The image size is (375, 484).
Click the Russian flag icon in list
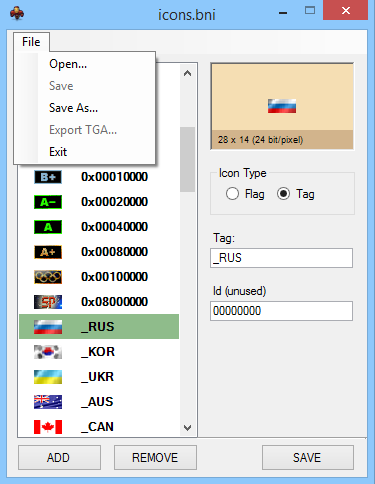click(x=48, y=327)
